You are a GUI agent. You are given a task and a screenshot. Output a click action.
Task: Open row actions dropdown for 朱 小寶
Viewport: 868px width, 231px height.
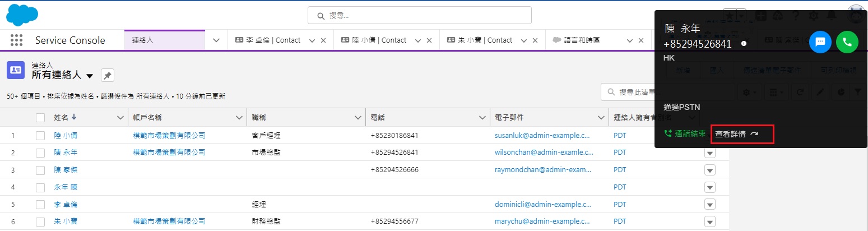[709, 221]
